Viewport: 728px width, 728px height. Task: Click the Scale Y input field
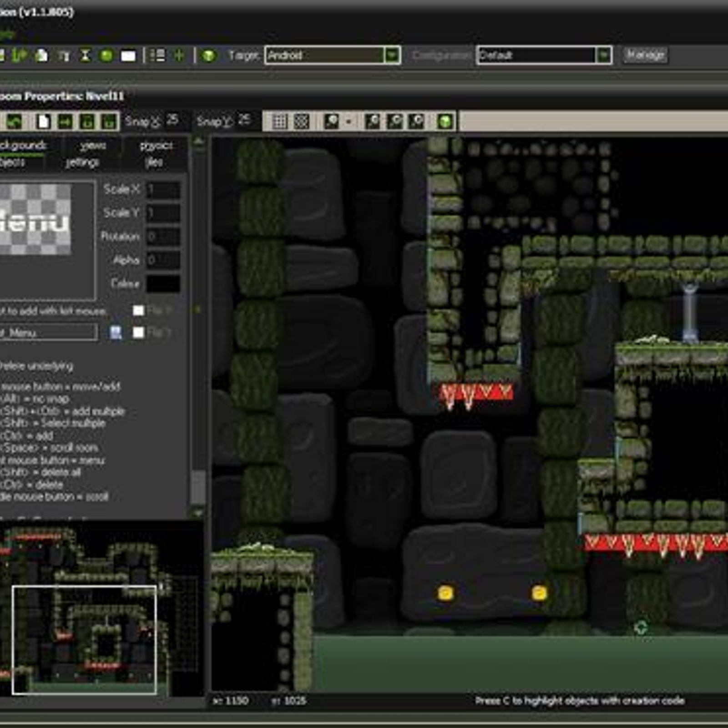(163, 213)
